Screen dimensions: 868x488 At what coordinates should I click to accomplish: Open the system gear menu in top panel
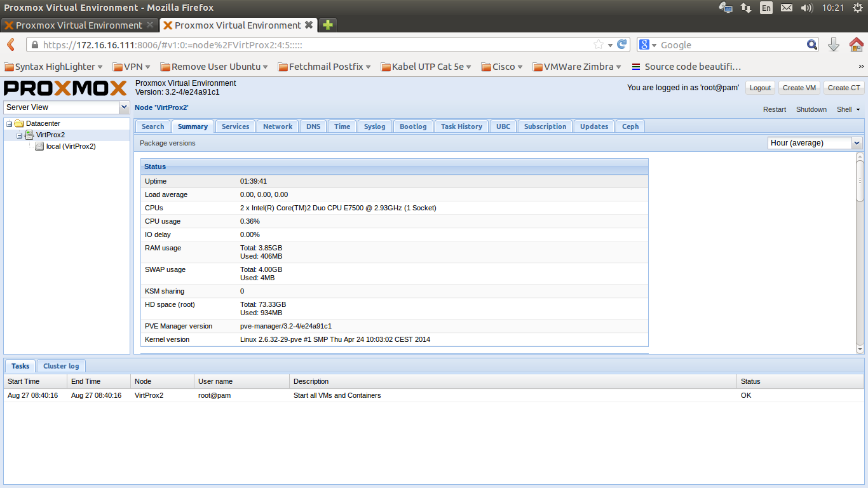[x=858, y=8]
